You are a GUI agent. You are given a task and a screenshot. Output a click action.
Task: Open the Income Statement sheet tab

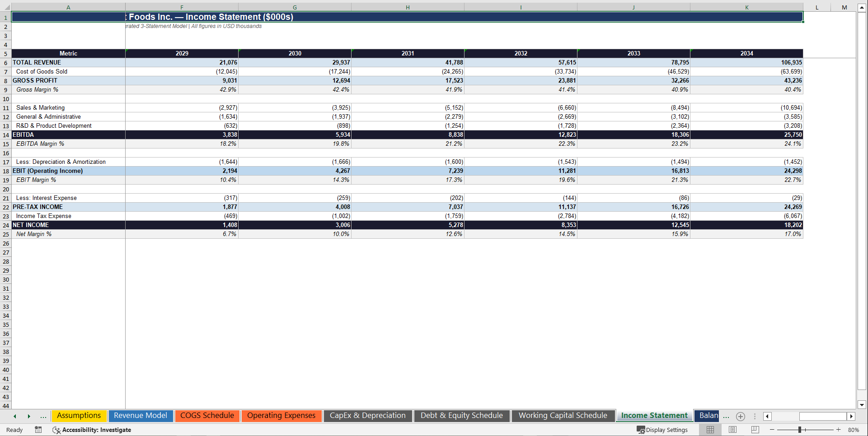pos(654,415)
